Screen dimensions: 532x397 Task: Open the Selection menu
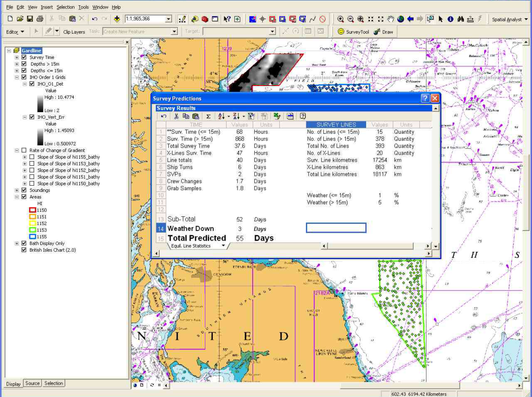tap(66, 7)
